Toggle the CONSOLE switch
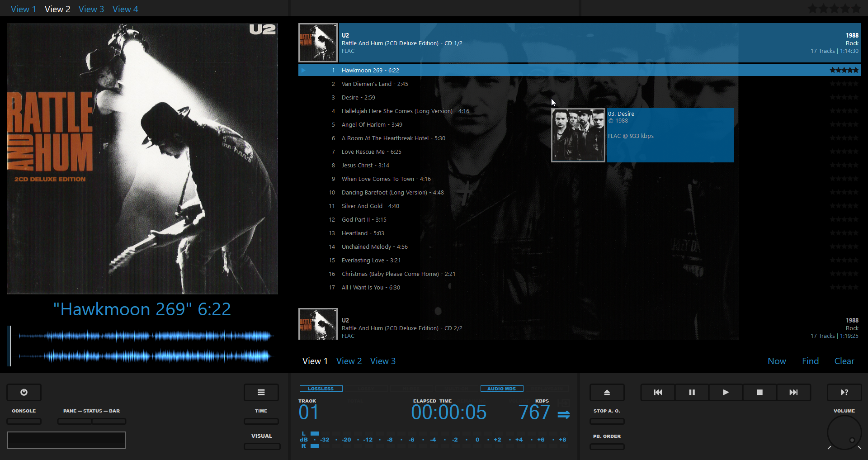The height and width of the screenshot is (460, 868). 24,421
